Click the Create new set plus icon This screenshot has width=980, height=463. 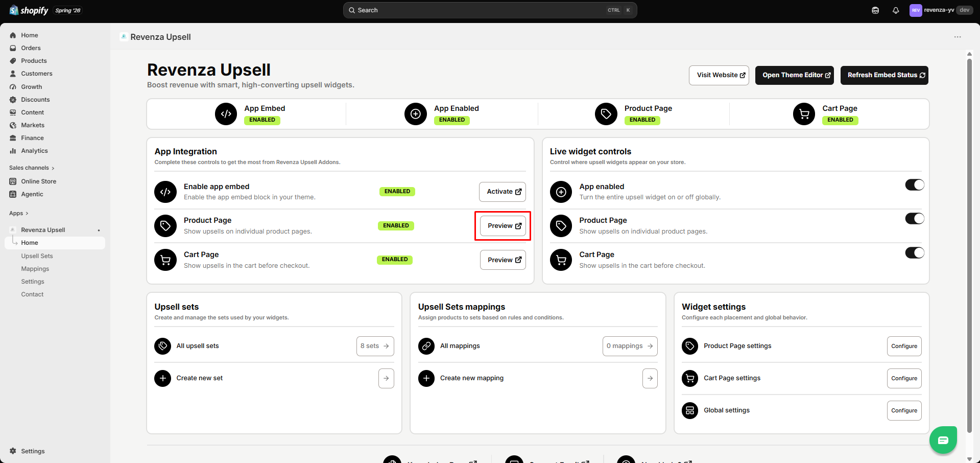coord(163,378)
